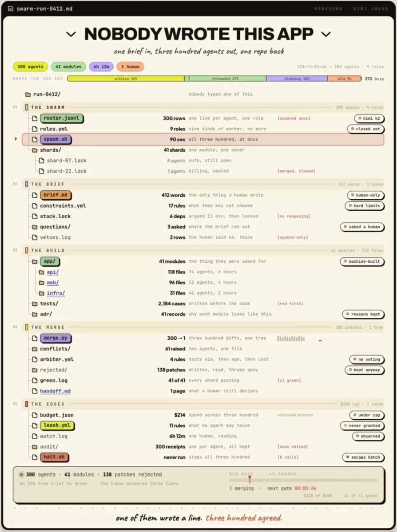
Task: Click the 1 human pill
Action: [x=131, y=67]
